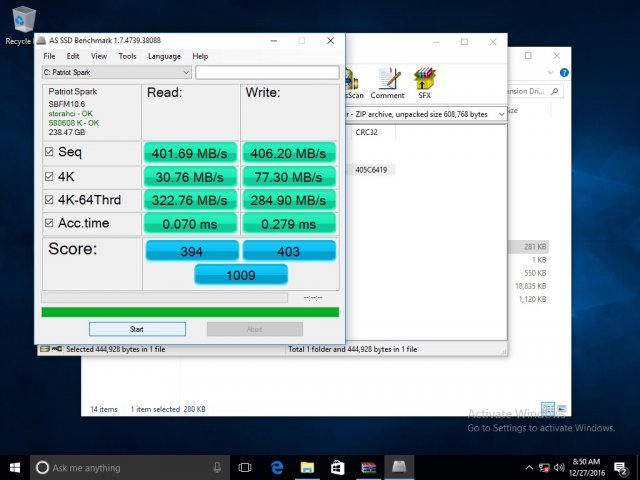Click the SFX icon in WinRAR toolbar
This screenshot has width=640, height=480.
tap(424, 81)
